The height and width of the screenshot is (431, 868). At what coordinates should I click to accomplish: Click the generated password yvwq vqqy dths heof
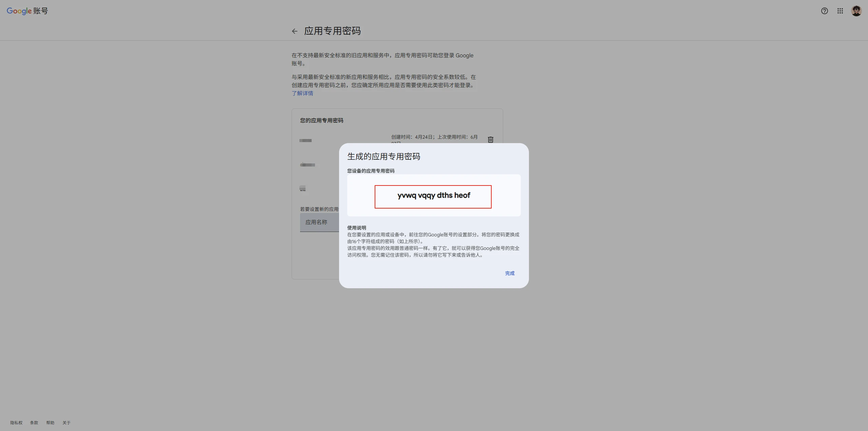click(433, 196)
